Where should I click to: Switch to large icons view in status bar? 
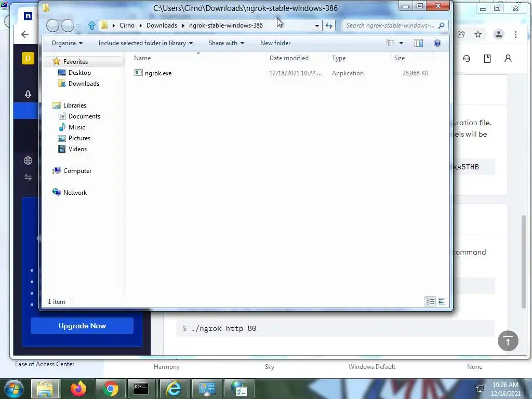click(442, 301)
